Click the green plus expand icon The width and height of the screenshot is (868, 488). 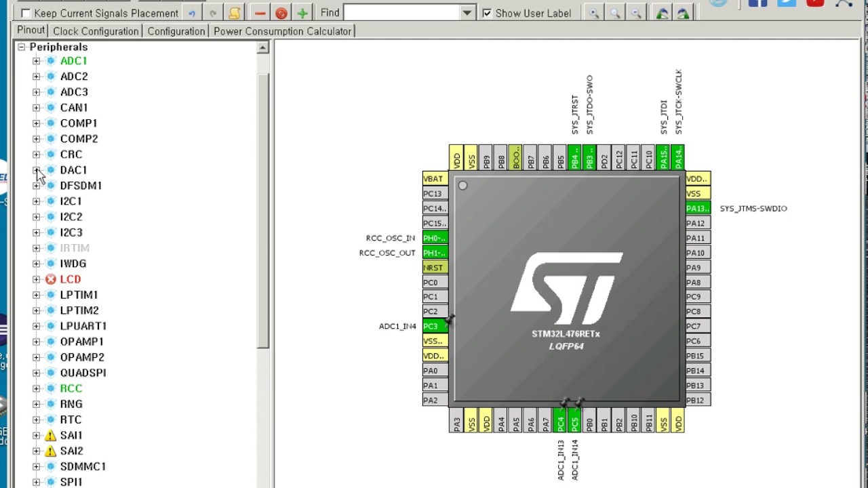point(302,13)
